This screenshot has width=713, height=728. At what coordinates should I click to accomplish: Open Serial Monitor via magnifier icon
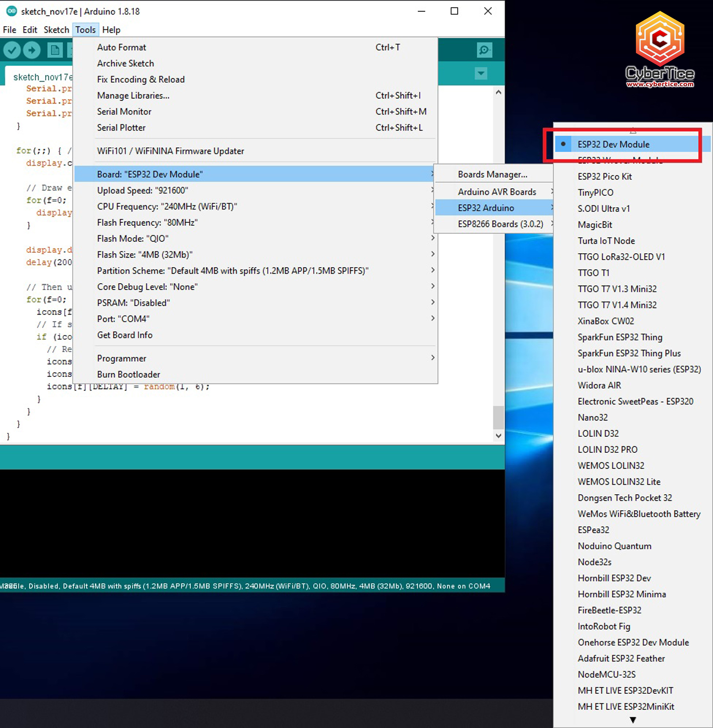pyautogui.click(x=484, y=50)
